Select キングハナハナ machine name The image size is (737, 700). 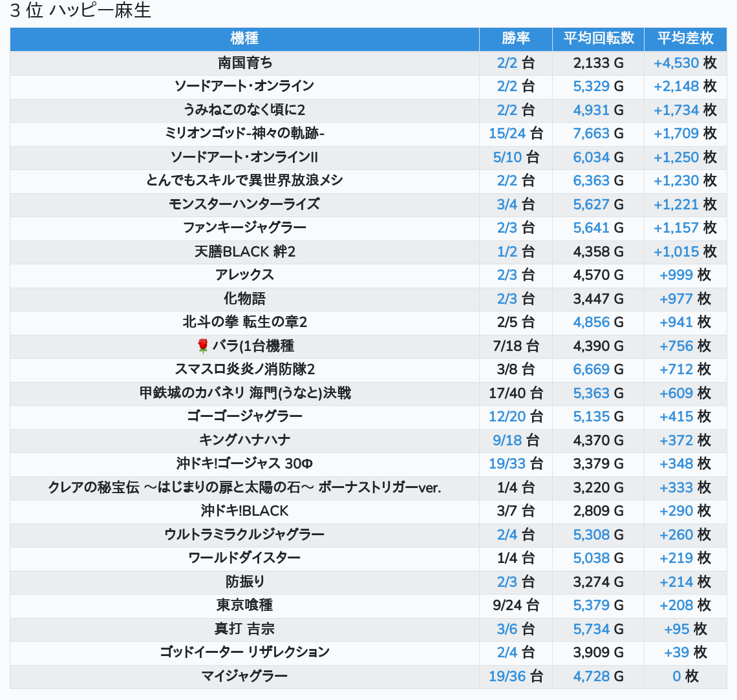coord(244,440)
